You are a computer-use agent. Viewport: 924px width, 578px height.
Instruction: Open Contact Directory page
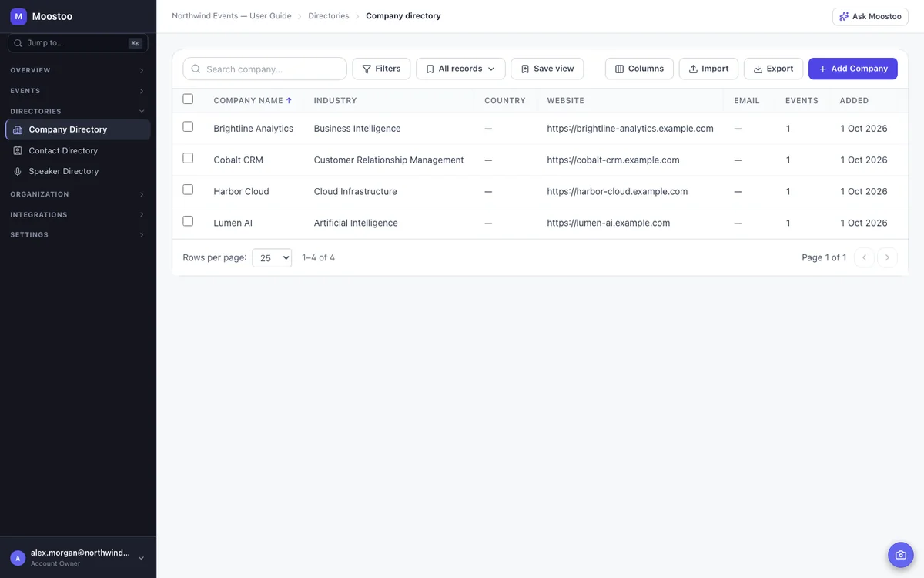click(x=78, y=151)
